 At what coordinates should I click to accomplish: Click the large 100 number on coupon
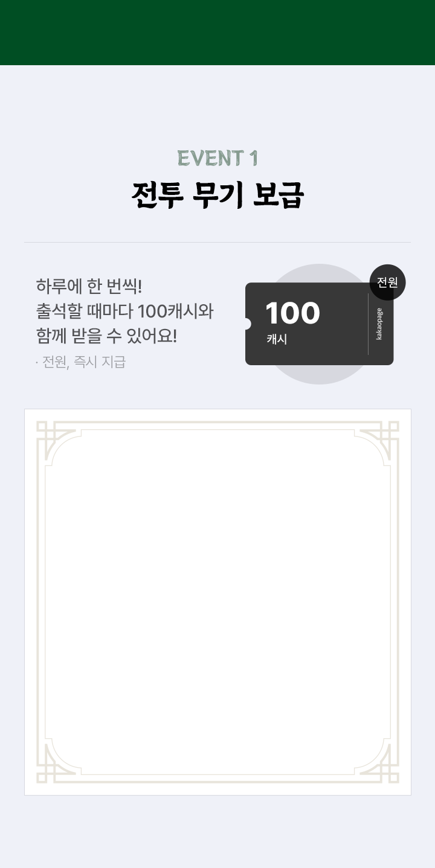(x=292, y=314)
